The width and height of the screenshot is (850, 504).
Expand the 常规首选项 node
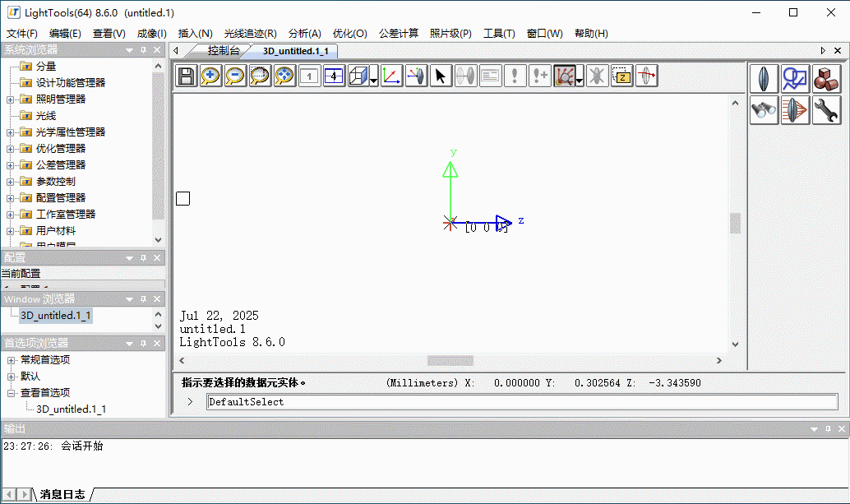[11, 360]
